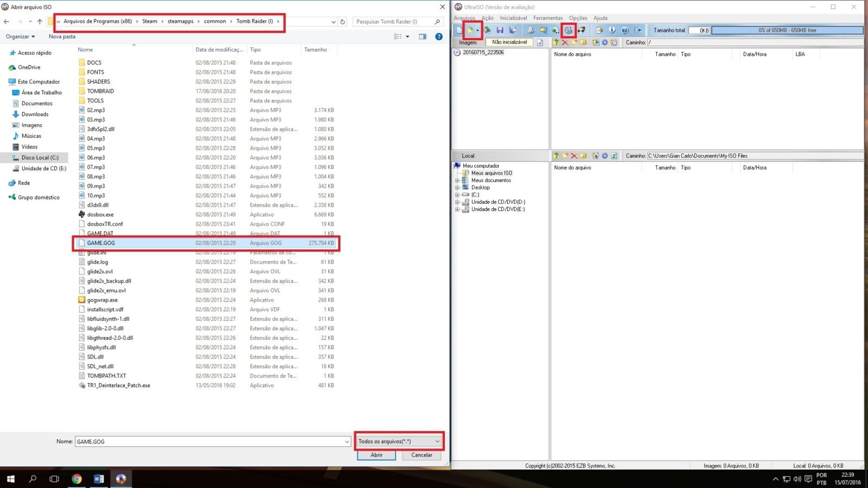Viewport: 868px width, 488px height.
Task: Open the Ferramentas menu
Action: click(547, 18)
